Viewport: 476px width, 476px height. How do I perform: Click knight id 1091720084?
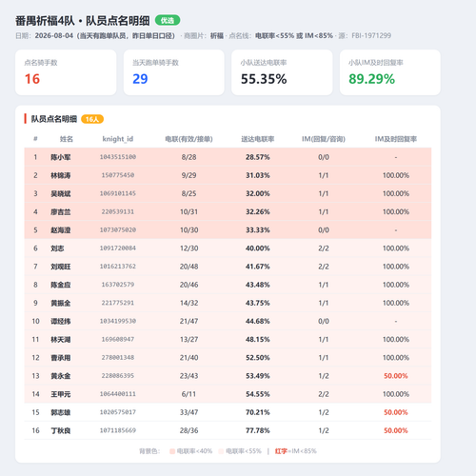[x=118, y=248]
